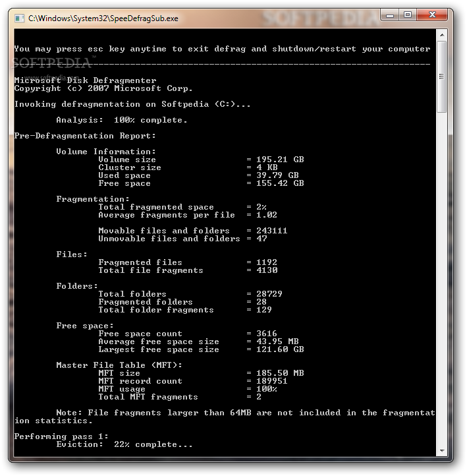Click the 'You may press esc key' line

point(222,49)
